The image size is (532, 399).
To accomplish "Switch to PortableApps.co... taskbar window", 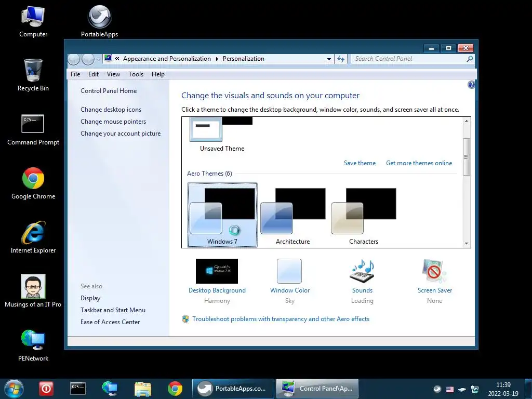I will (233, 389).
